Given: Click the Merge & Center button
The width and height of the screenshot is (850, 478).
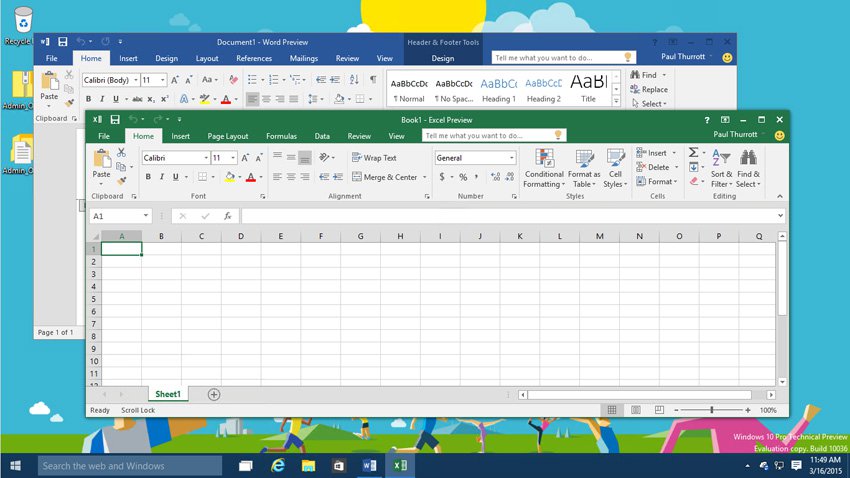Looking at the screenshot, I should coord(389,177).
